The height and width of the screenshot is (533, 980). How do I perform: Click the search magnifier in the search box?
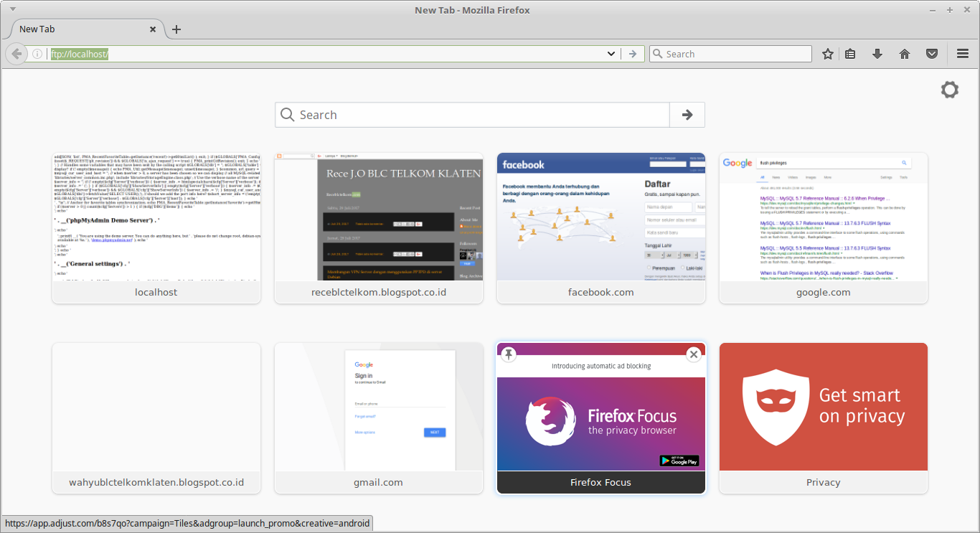point(287,115)
